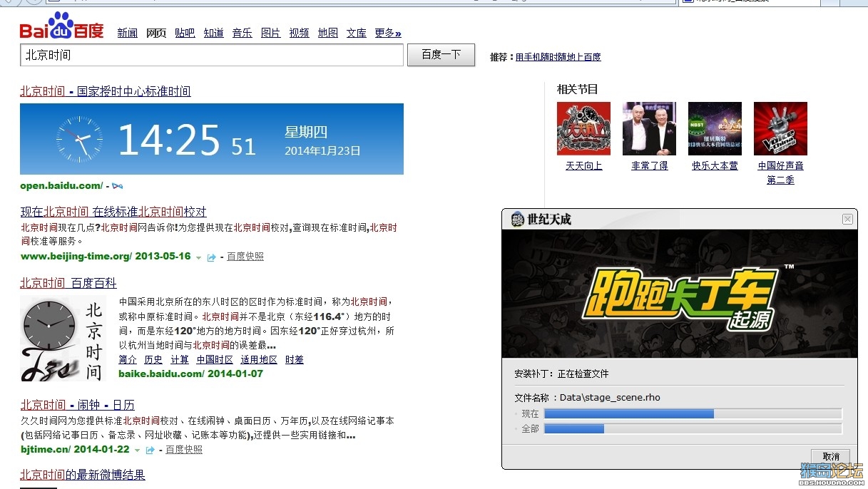Image resolution: width=868 pixels, height=489 pixels.
Task: Click the 中国好声音 show thumbnail
Action: [780, 128]
